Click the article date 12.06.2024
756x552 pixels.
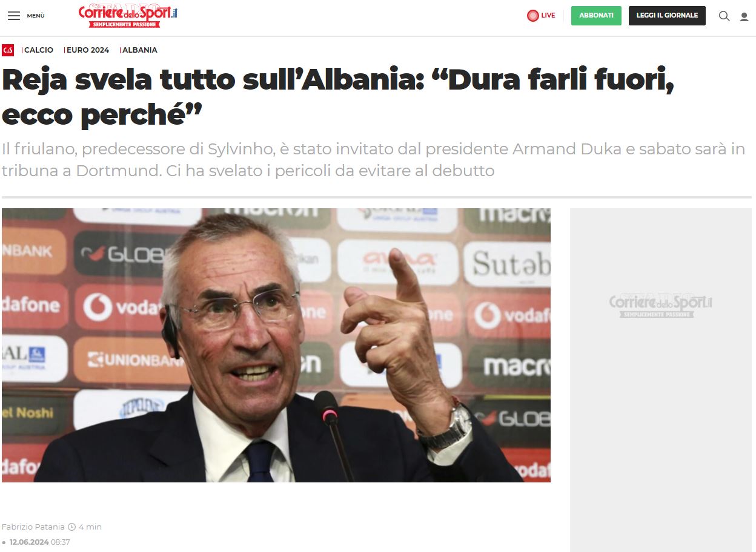click(28, 542)
